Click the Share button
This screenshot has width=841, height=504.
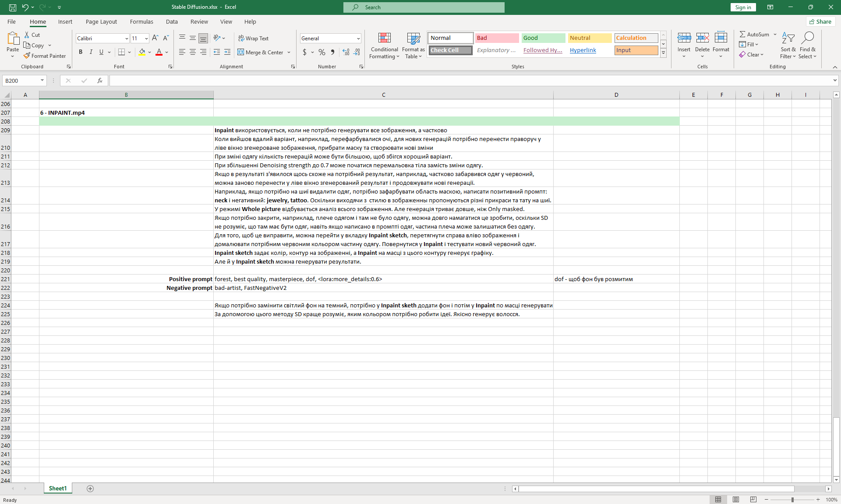[x=820, y=21]
